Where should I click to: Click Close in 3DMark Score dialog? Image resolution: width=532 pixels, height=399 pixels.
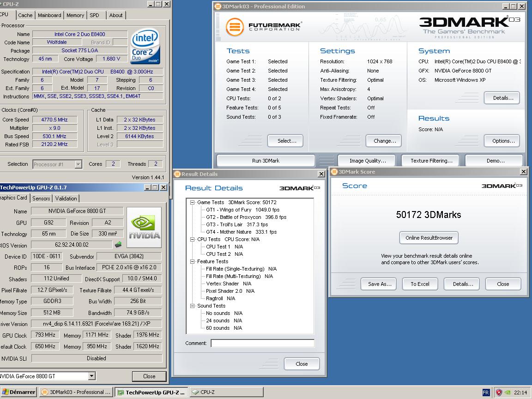pyautogui.click(x=503, y=284)
